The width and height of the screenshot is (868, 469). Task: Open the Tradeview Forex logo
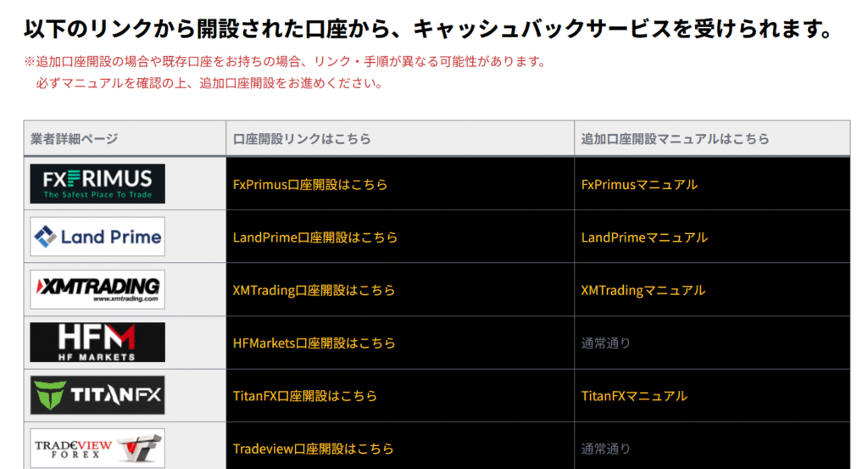[97, 448]
